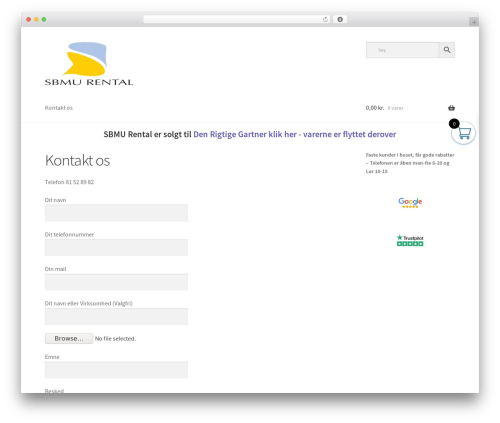Screen dimensions: 500x423
Task: Click the cart count badge
Action: (x=454, y=124)
